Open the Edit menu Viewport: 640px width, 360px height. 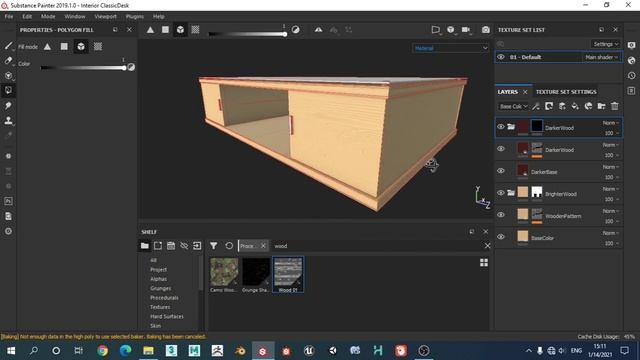pos(27,16)
